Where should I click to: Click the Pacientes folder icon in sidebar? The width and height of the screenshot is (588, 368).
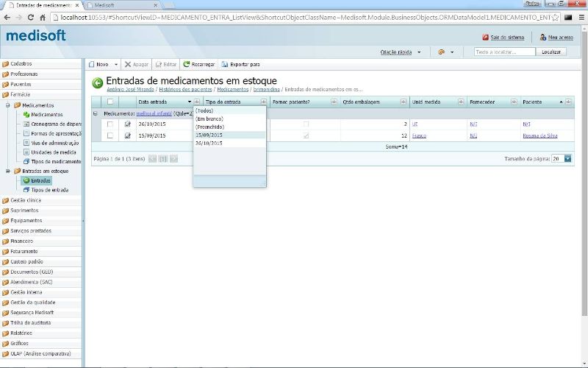pos(5,85)
